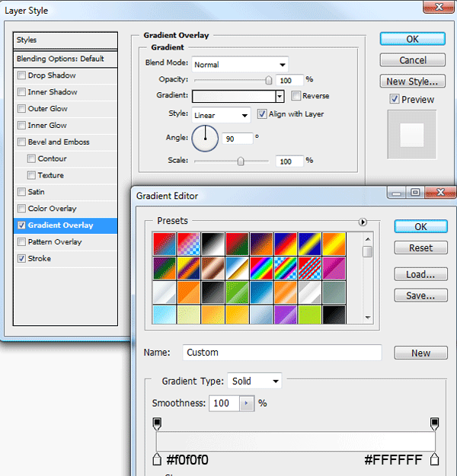Click the Load... button
This screenshot has width=457, height=476.
420,274
